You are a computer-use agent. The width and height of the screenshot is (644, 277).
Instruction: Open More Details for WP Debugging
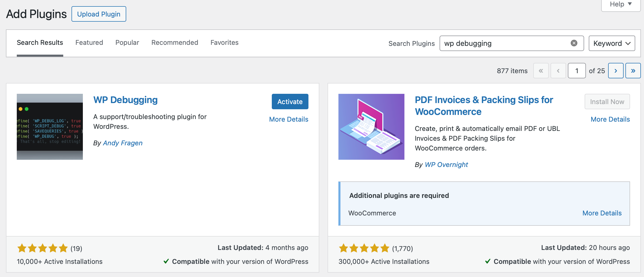pyautogui.click(x=289, y=119)
